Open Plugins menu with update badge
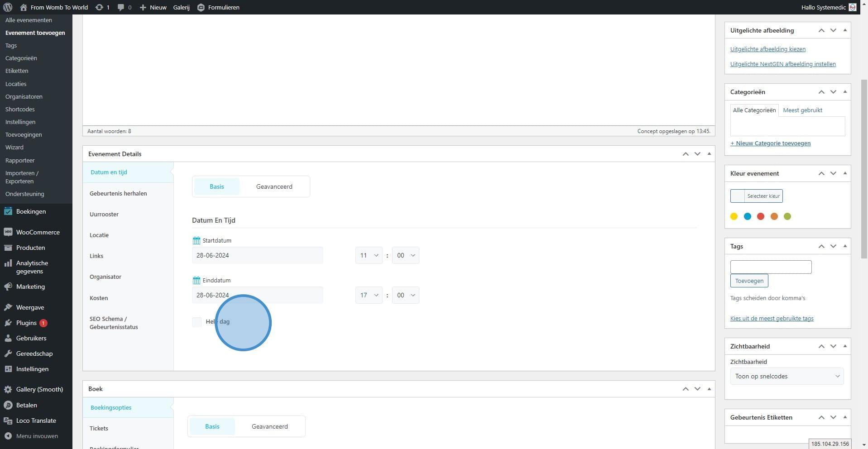 (26, 323)
